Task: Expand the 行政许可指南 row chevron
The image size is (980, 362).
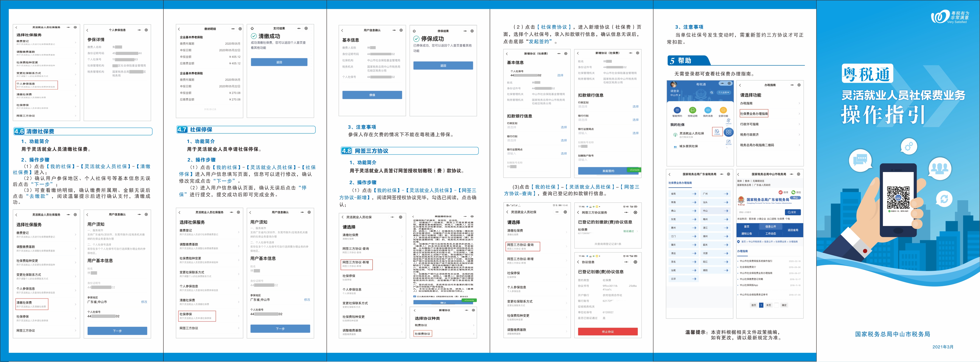Action: tap(799, 124)
